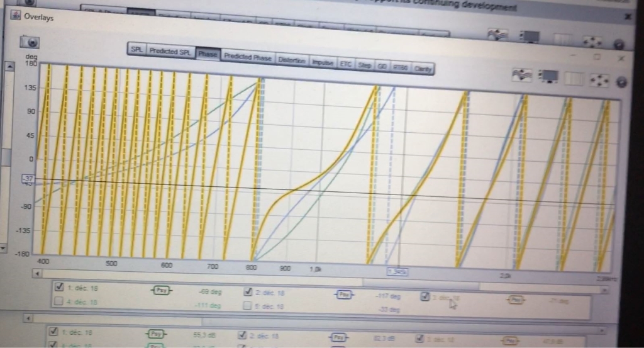Show the Impulse tab
The width and height of the screenshot is (644, 348).
pyautogui.click(x=323, y=63)
